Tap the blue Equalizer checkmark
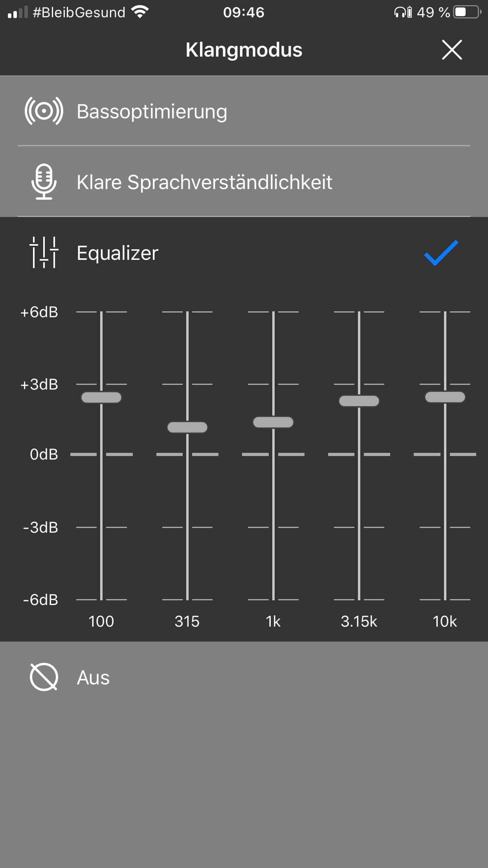This screenshot has width=488, height=868. click(x=441, y=253)
